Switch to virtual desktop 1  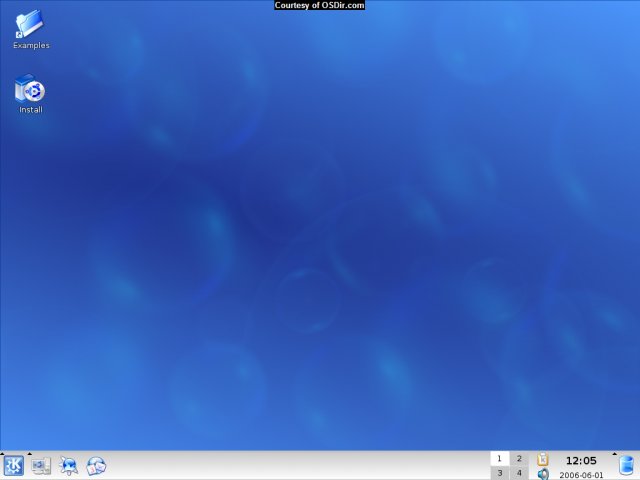[500, 459]
